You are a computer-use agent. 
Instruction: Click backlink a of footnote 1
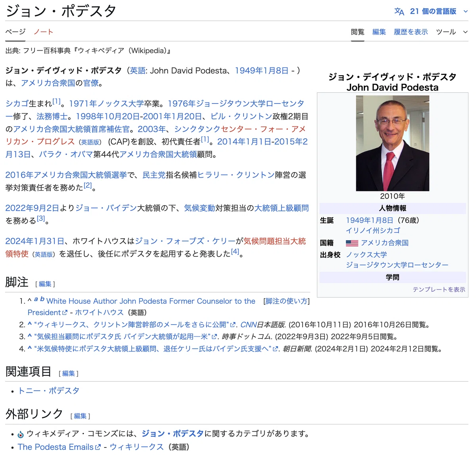coord(36,299)
